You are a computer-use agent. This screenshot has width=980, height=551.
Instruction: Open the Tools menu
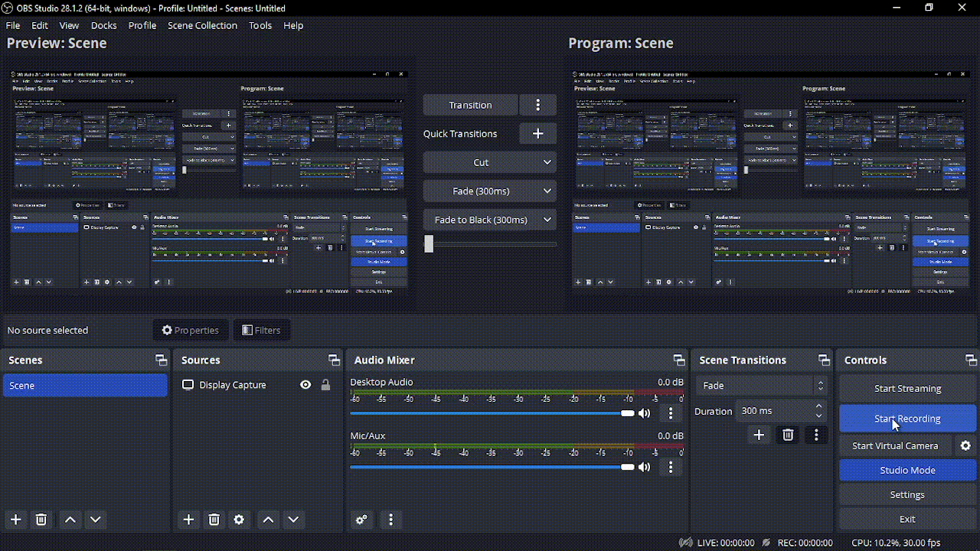(260, 25)
